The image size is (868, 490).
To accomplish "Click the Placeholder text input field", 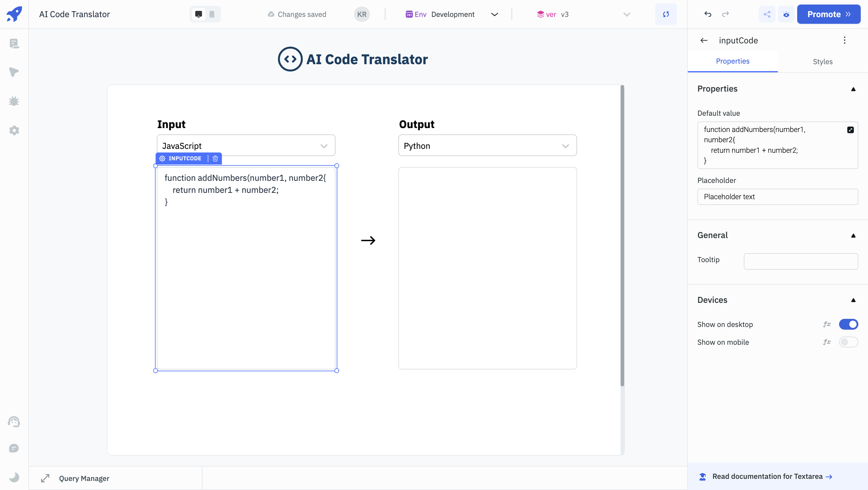I will tap(777, 196).
